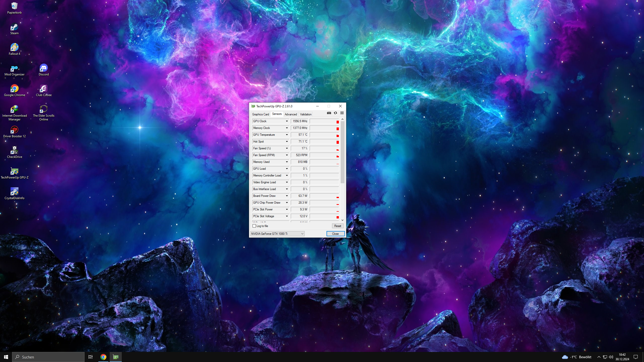This screenshot has height=362, width=644.
Task: Expand the Board Power Draw dropdown
Action: 287,196
